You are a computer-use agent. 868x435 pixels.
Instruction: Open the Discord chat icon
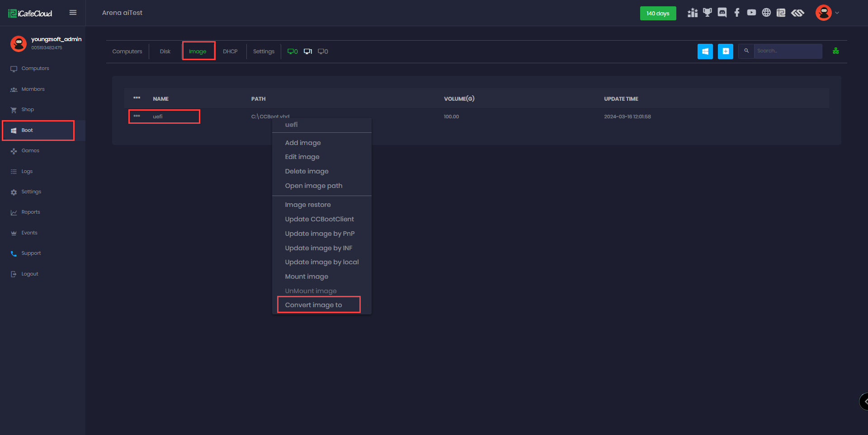pos(722,13)
